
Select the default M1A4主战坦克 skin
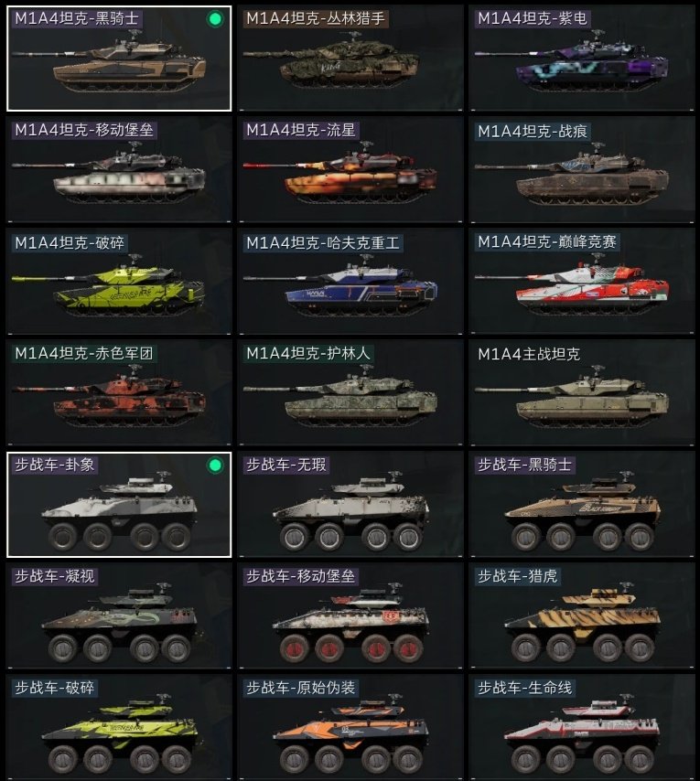pyautogui.click(x=581, y=393)
